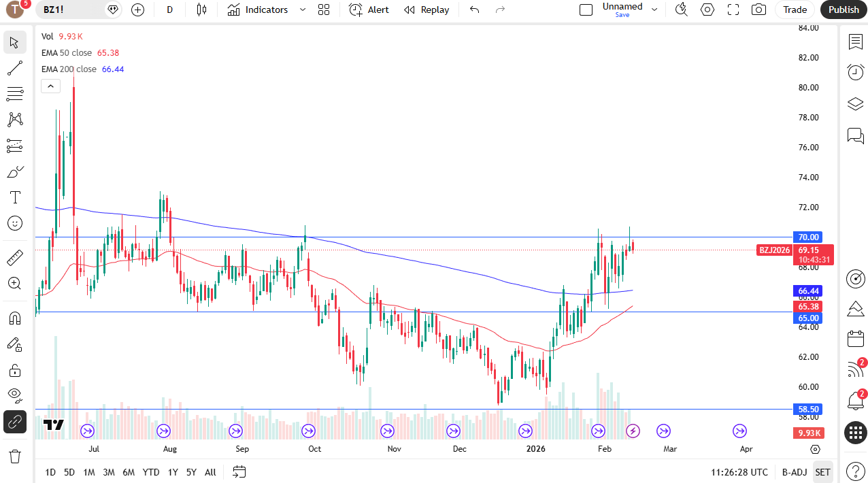The image size is (868, 483).
Task: Save the Unnamed layout
Action: tap(622, 15)
